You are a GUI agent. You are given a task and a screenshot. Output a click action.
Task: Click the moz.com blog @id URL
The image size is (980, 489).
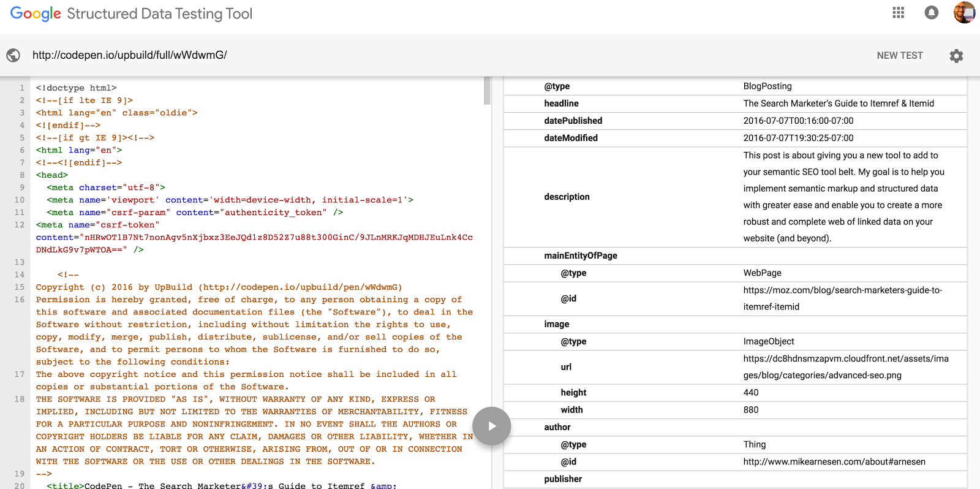[x=843, y=298]
